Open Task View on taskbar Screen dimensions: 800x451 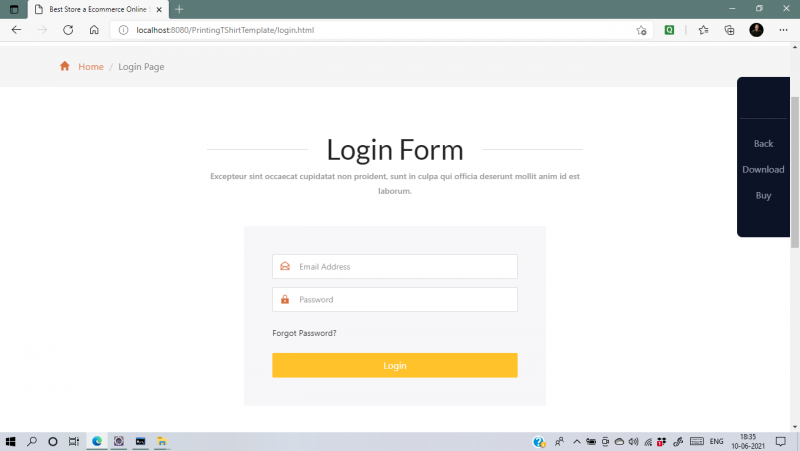[74, 442]
